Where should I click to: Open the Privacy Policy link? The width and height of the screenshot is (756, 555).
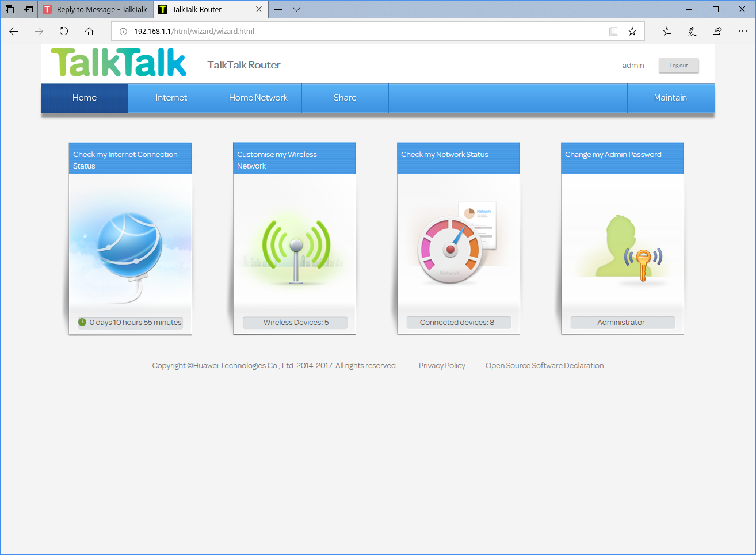(442, 365)
